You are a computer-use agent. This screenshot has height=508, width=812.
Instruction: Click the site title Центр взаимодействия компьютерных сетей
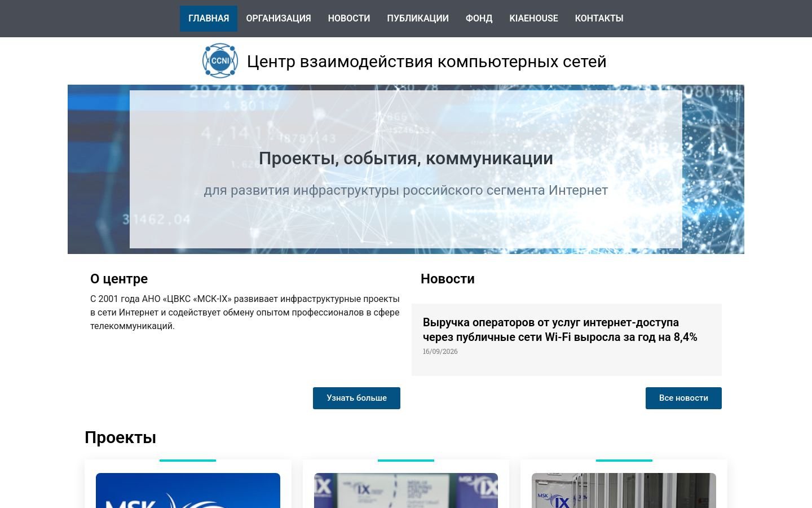[x=427, y=62]
